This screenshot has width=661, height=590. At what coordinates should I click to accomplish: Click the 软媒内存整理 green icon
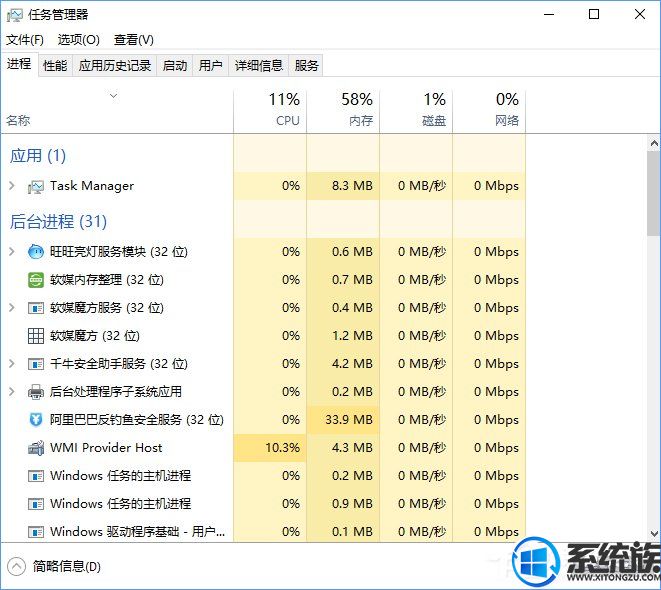35,280
